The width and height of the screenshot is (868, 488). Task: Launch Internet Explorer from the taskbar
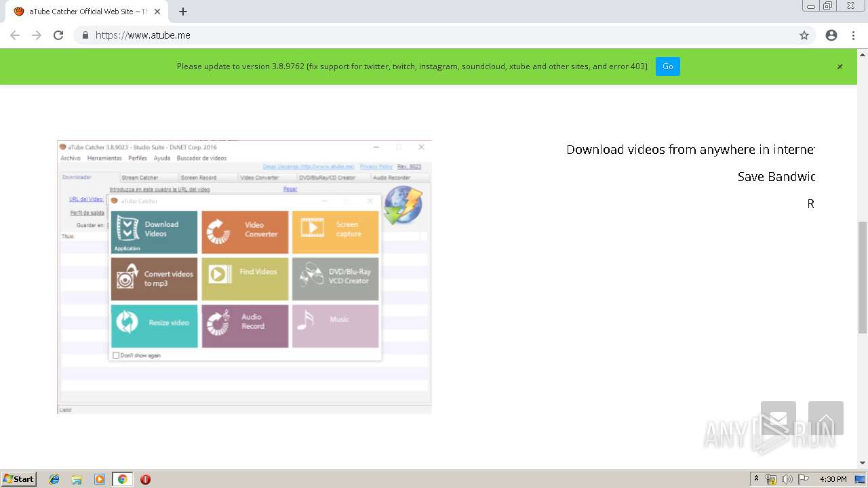tap(54, 479)
